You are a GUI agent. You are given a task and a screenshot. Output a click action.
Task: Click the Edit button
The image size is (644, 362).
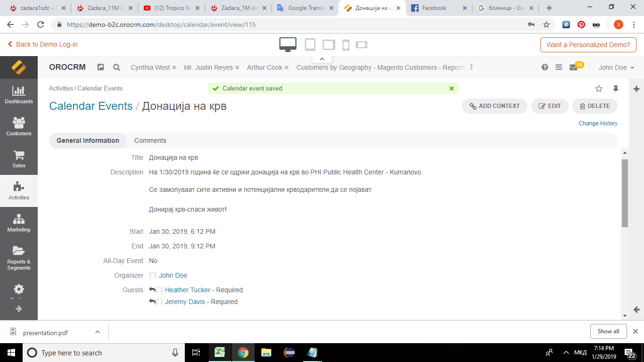coord(550,106)
